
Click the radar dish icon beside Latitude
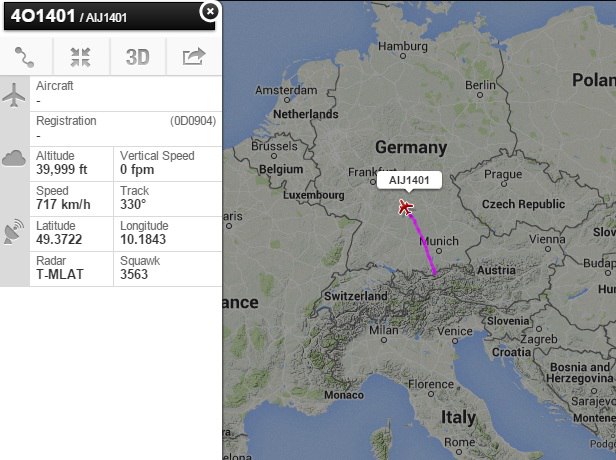[x=14, y=232]
